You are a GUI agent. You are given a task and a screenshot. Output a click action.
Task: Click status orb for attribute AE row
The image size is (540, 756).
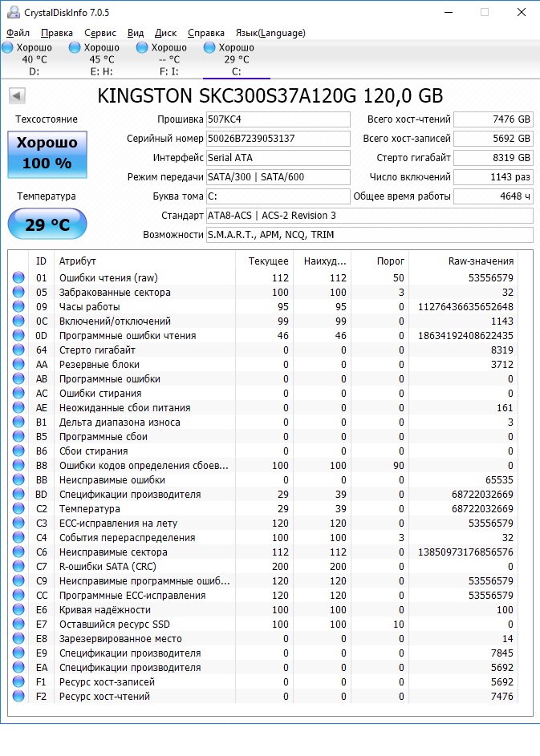(x=18, y=407)
